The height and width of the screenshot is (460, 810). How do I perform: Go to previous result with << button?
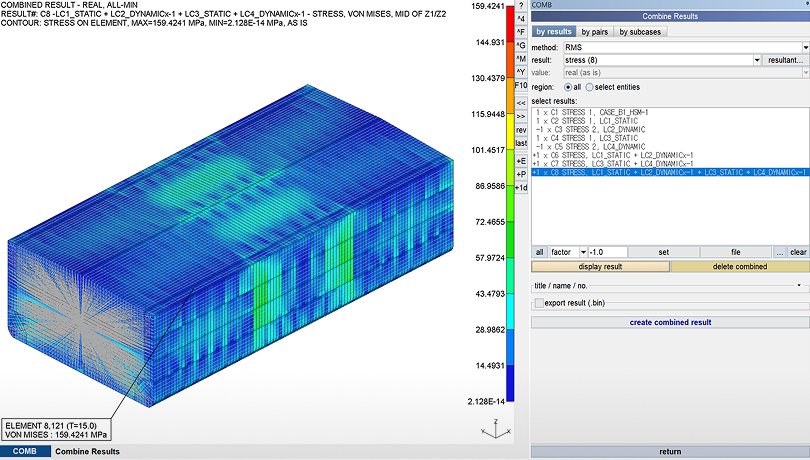point(520,103)
